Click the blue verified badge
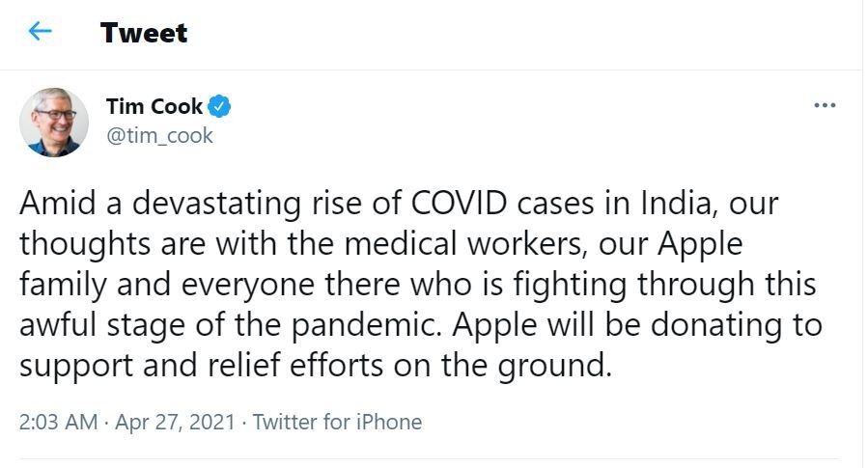Image resolution: width=868 pixels, height=468 pixels. tap(221, 106)
